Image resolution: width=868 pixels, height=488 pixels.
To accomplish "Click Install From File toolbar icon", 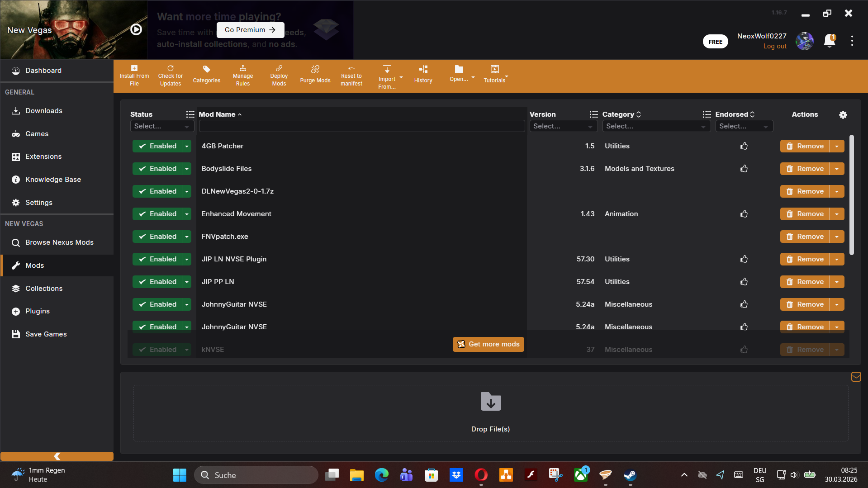I will (134, 76).
